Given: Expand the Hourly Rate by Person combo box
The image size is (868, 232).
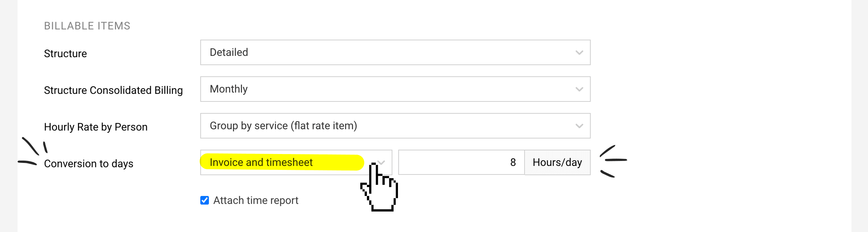Looking at the screenshot, I should click(x=395, y=126).
